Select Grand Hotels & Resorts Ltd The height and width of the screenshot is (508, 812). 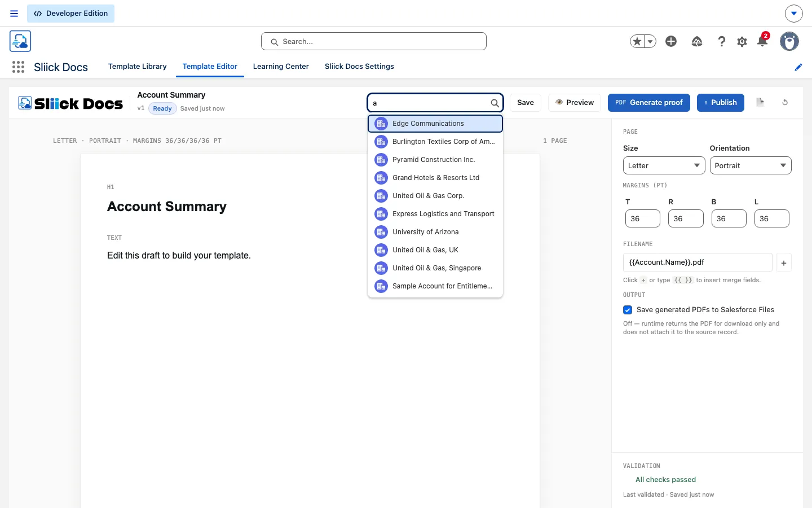click(x=435, y=178)
